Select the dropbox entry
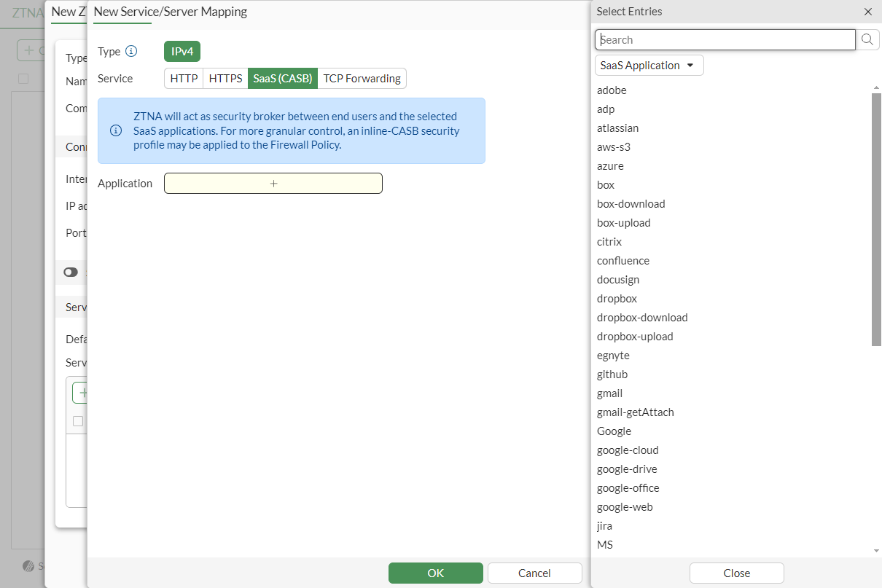Viewport: 882px width, 588px height. click(x=617, y=299)
